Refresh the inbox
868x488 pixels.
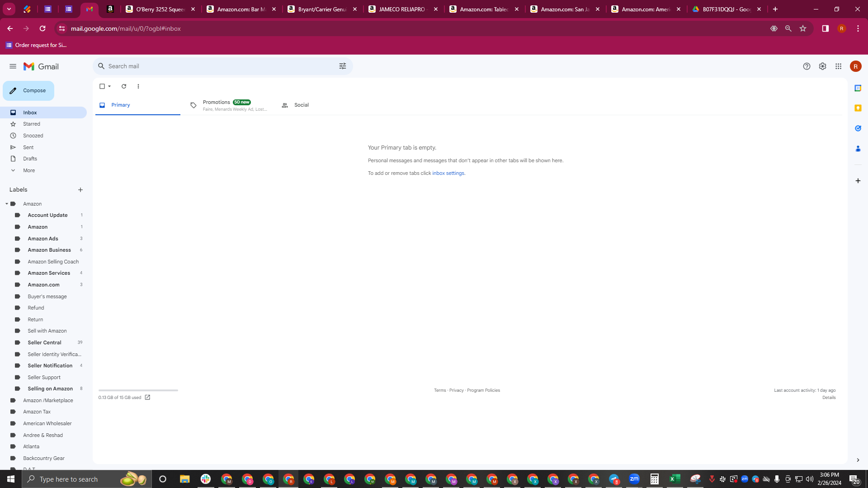click(x=124, y=86)
